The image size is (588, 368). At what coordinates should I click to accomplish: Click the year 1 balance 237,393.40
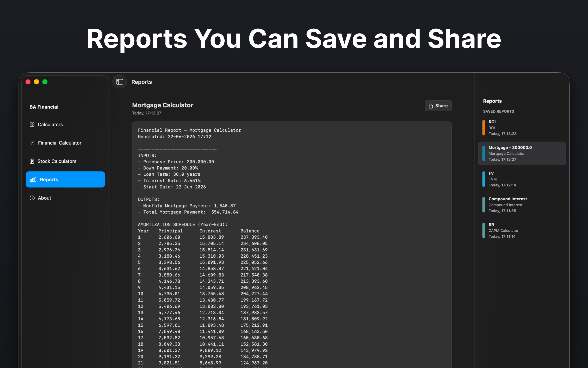(x=254, y=237)
